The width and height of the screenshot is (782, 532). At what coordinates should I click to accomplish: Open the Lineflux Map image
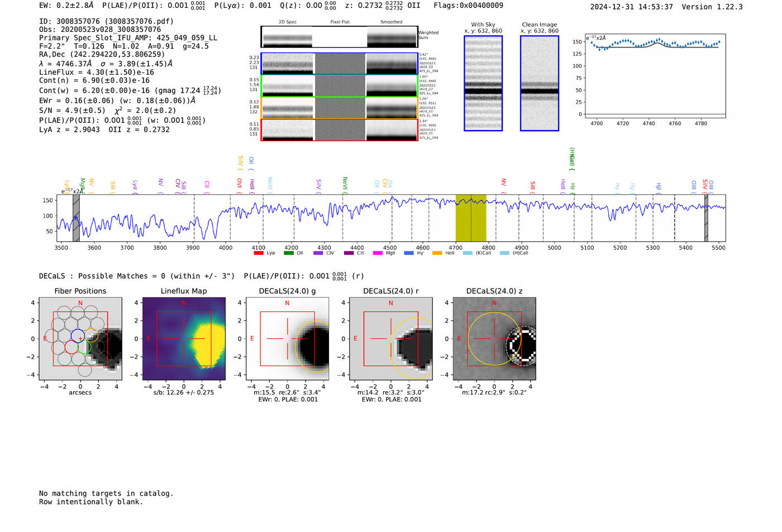184,338
